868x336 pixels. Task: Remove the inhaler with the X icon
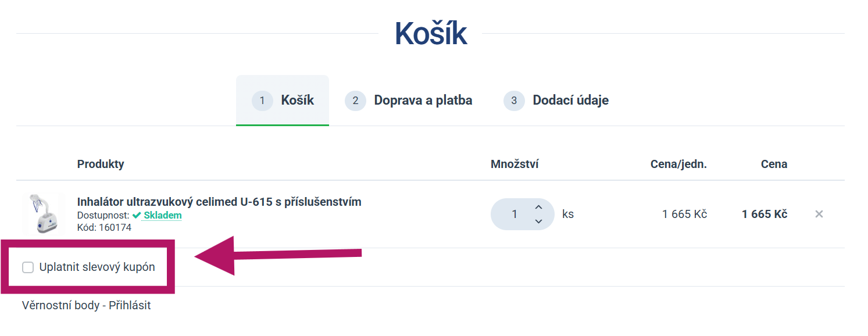point(819,214)
